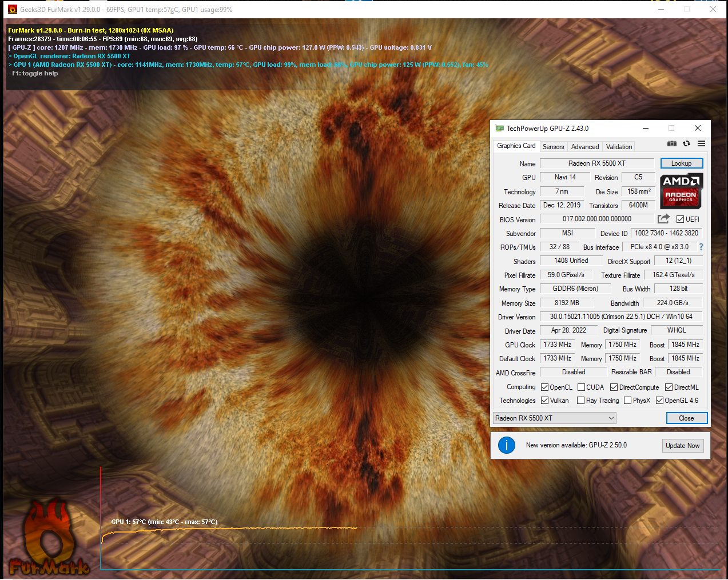The image size is (728, 580).
Task: Click the FurMark title bar icon
Action: (12, 9)
